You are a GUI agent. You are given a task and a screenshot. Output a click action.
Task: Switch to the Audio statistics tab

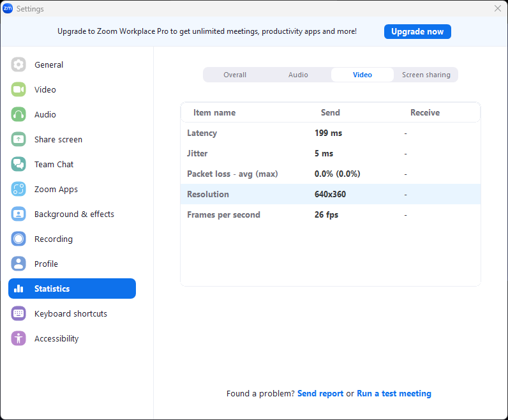point(298,75)
